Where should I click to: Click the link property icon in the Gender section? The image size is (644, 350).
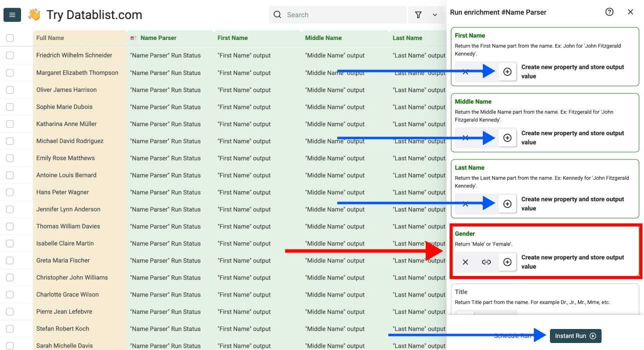[486, 261]
